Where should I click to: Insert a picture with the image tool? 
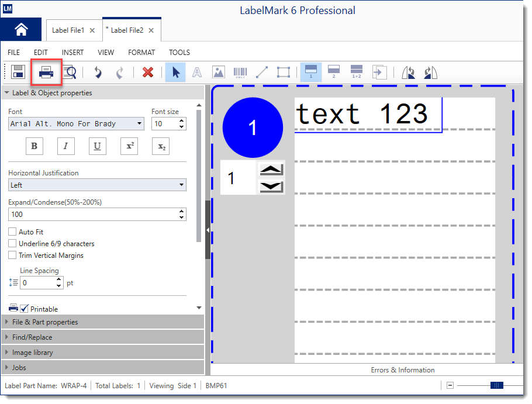coord(219,72)
